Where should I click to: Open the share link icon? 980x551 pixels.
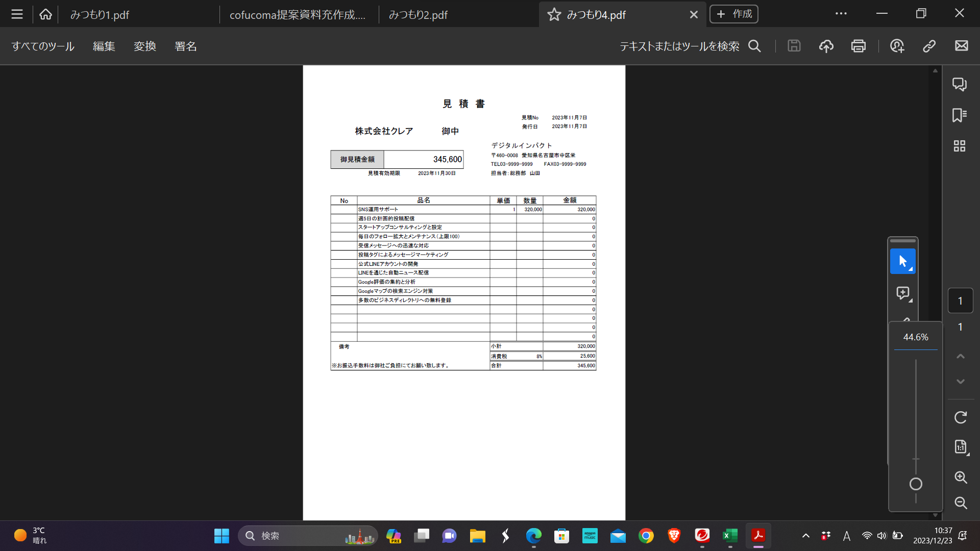pyautogui.click(x=929, y=46)
